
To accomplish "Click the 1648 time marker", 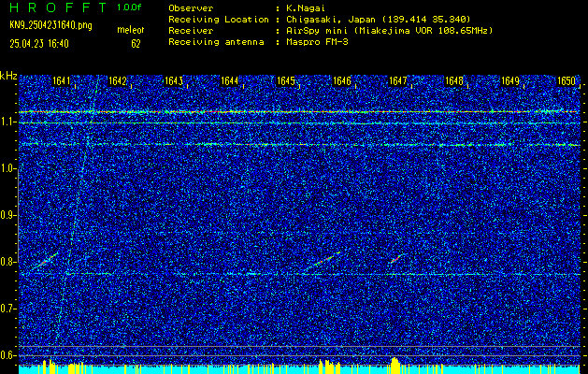I will click(x=453, y=81).
